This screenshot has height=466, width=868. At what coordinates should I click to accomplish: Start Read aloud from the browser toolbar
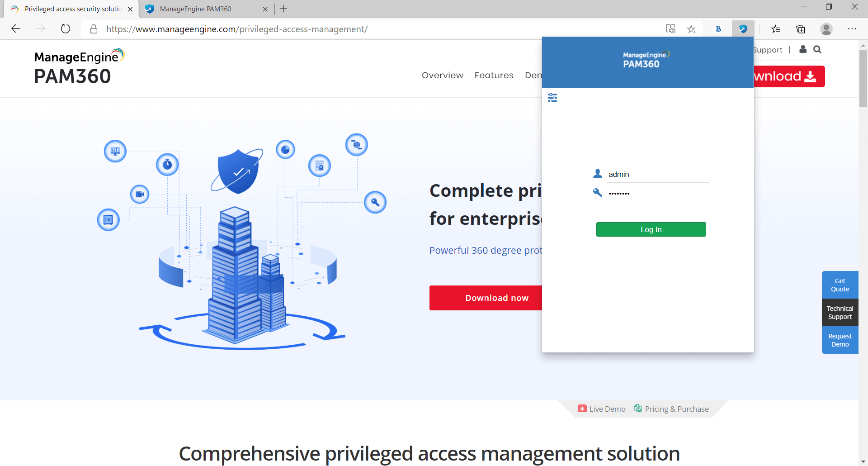pos(671,29)
